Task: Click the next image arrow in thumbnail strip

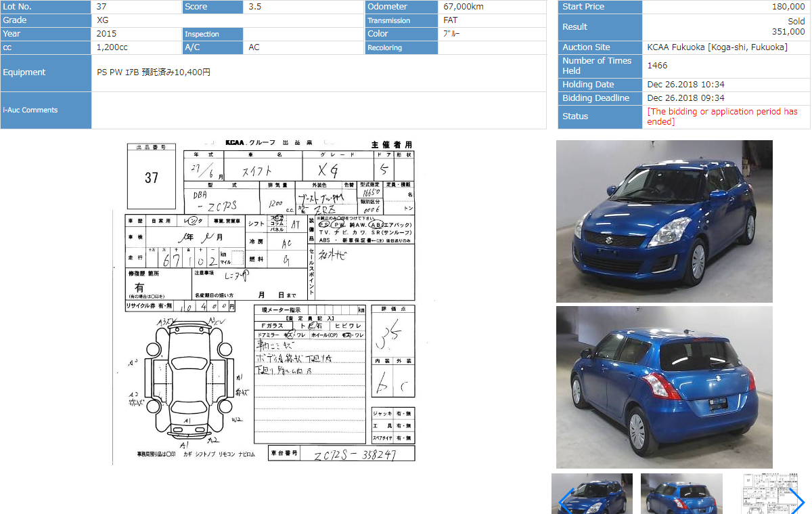Action: 796,502
